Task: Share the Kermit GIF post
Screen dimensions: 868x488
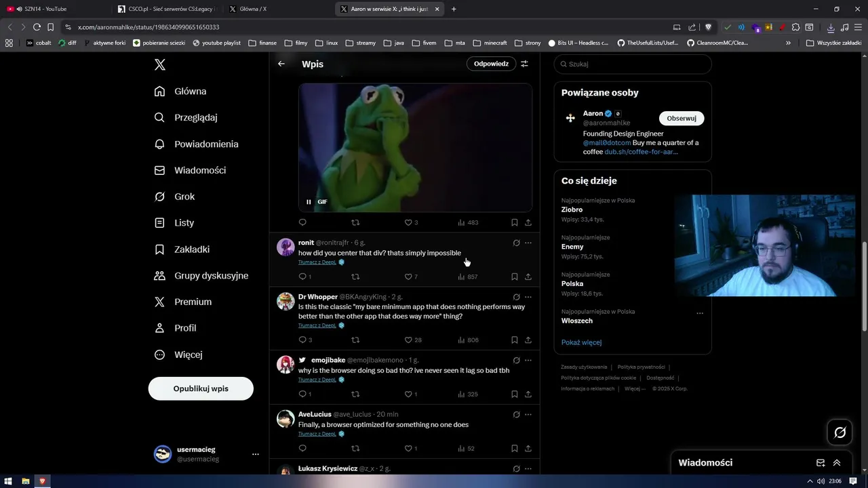Action: (x=528, y=222)
